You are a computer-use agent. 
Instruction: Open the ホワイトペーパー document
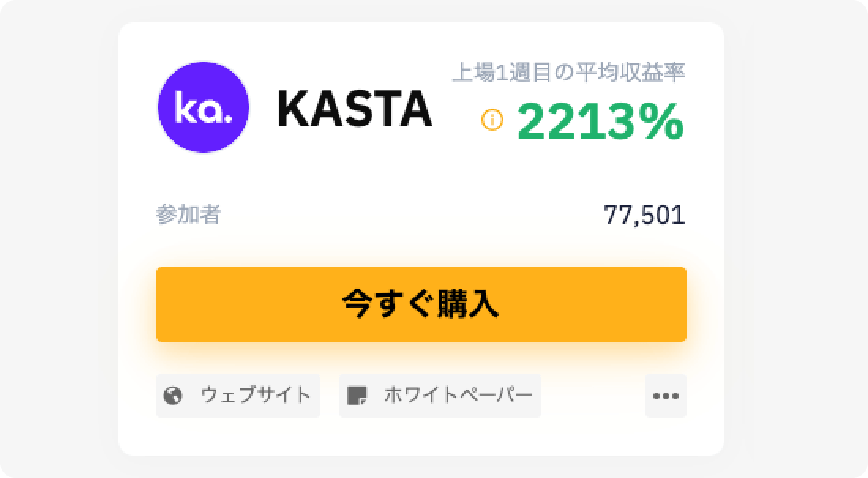(x=440, y=395)
